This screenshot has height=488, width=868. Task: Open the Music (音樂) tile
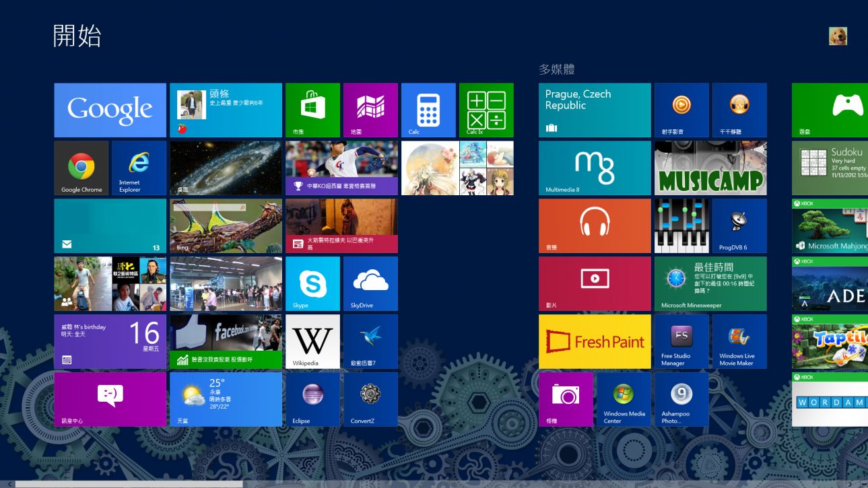(x=594, y=225)
